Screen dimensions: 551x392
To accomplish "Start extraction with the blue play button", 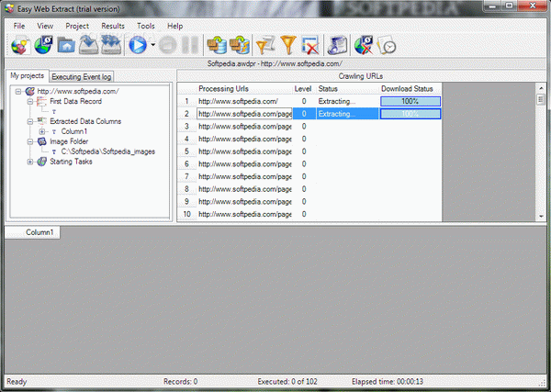I will click(x=138, y=45).
